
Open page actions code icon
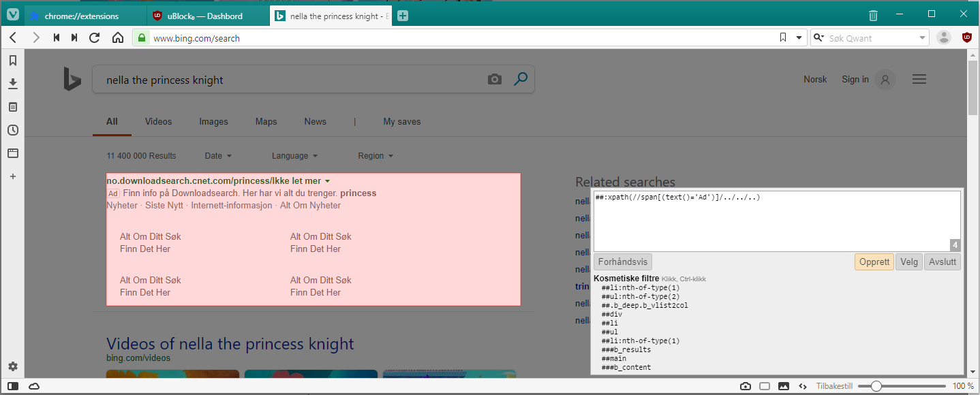803,386
